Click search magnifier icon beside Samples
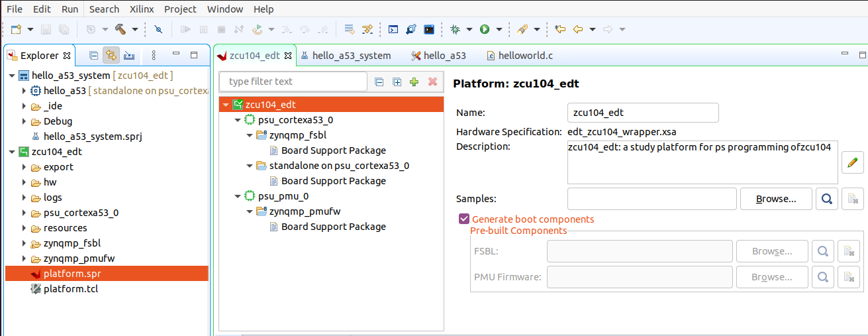 click(x=827, y=199)
